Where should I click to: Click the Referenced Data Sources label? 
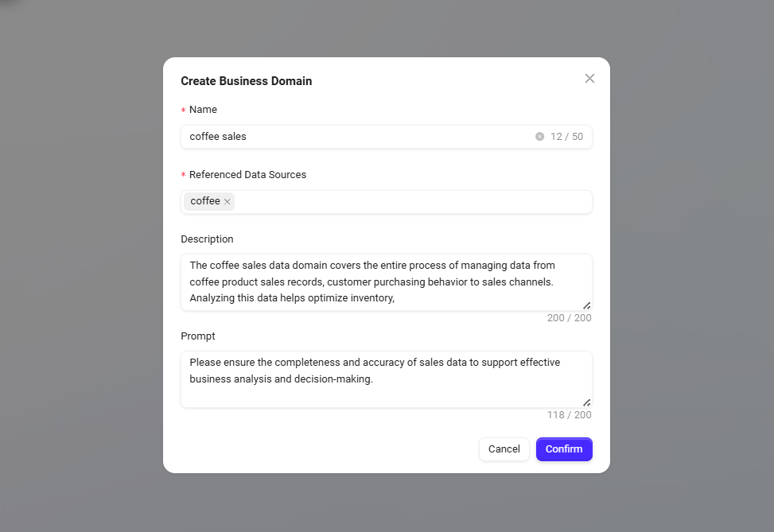(247, 175)
